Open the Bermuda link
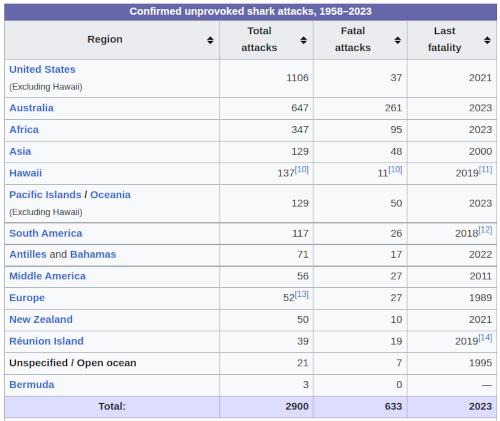500x421 pixels. 32,384
